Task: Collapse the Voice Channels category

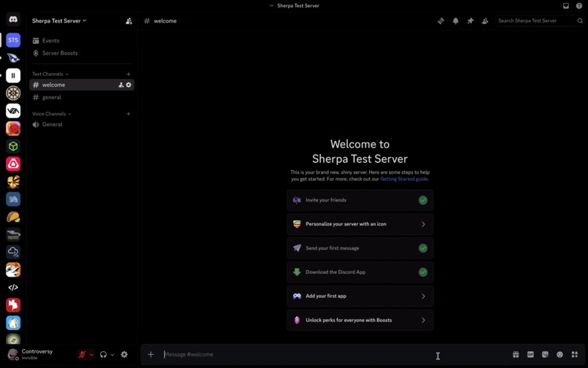Action: point(51,114)
